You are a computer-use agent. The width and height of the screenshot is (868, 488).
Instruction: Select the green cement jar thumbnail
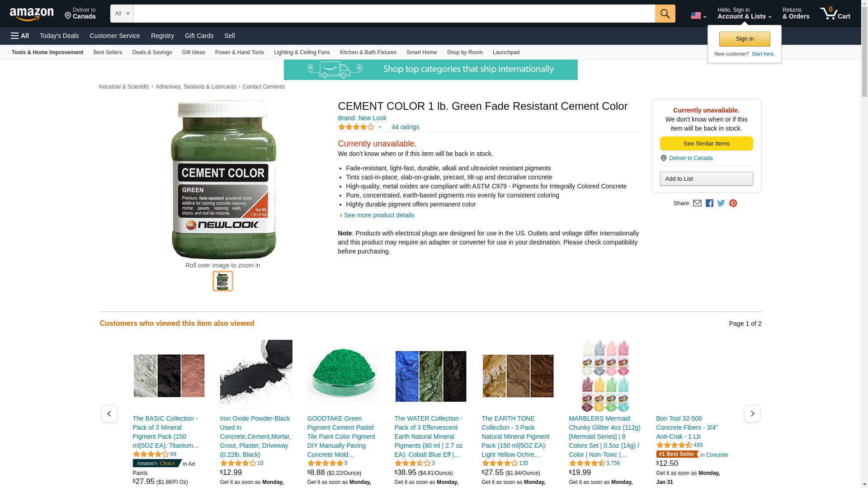pos(223,281)
